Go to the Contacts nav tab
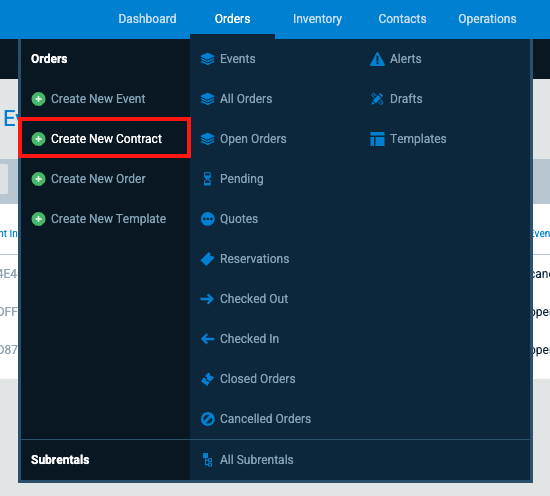Image resolution: width=550 pixels, height=496 pixels. click(x=402, y=19)
